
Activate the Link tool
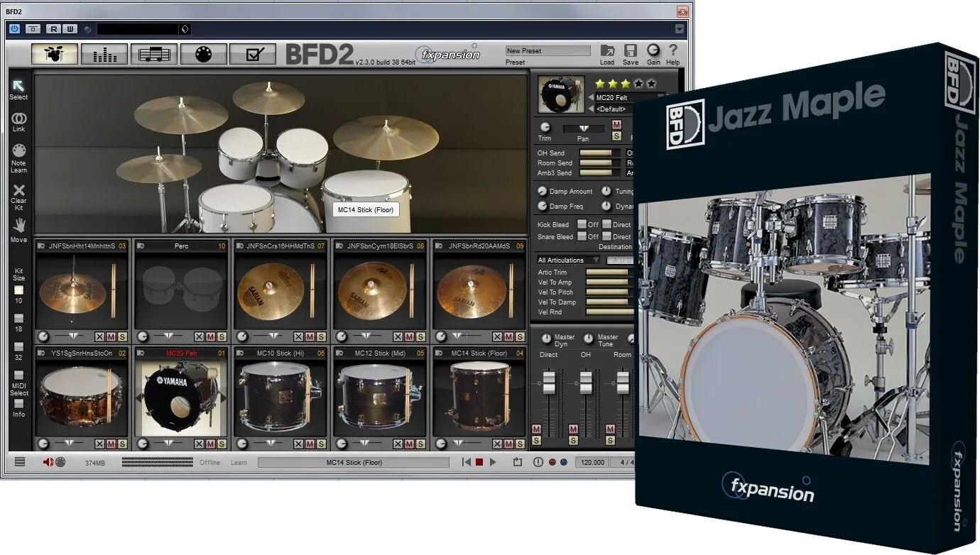18,119
